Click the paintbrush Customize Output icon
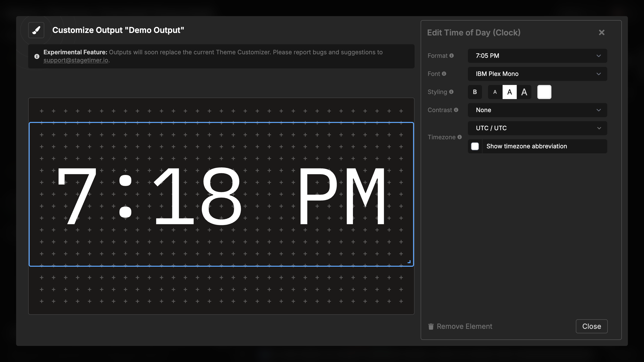Image resolution: width=644 pixels, height=362 pixels. point(36,30)
